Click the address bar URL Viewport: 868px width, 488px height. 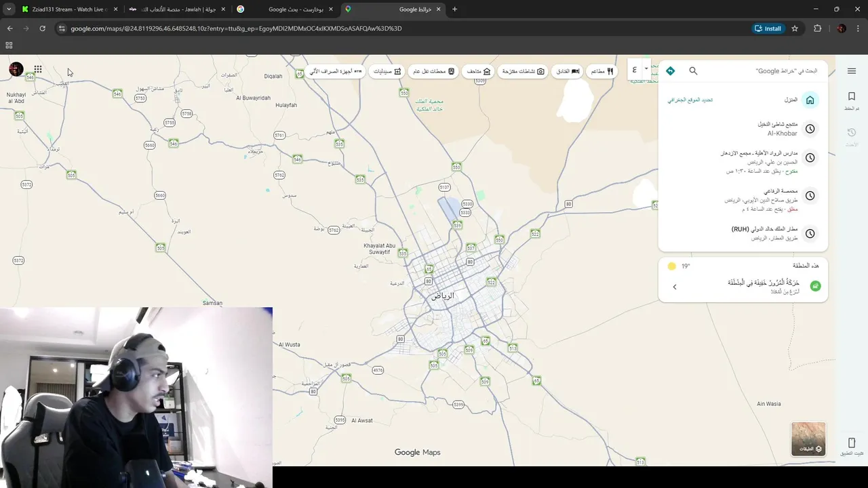[x=236, y=28]
